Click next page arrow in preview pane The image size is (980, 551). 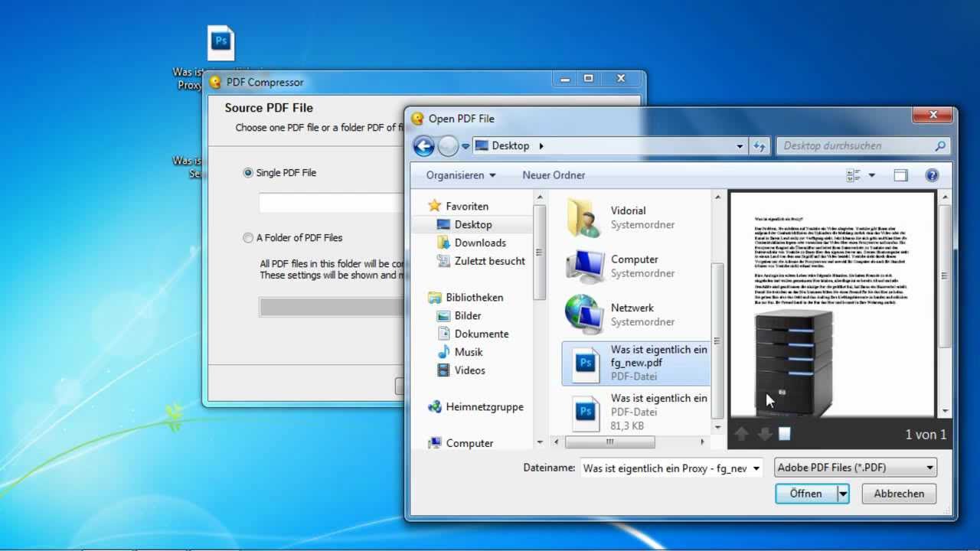click(764, 434)
